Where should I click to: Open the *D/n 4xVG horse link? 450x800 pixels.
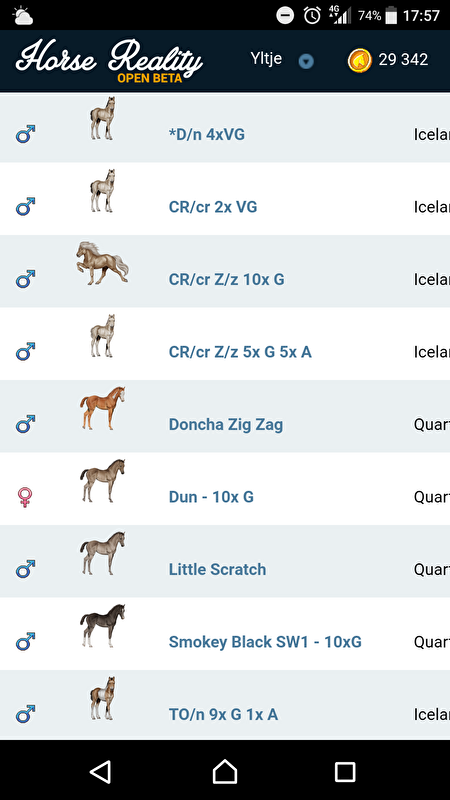click(207, 135)
